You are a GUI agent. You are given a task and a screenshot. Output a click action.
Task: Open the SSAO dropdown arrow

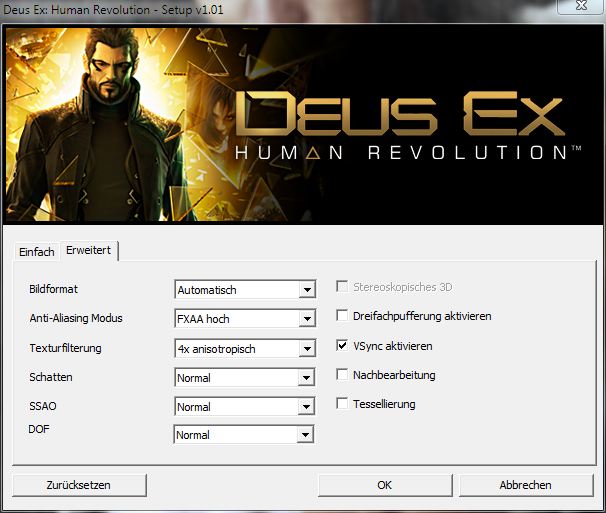pos(306,407)
